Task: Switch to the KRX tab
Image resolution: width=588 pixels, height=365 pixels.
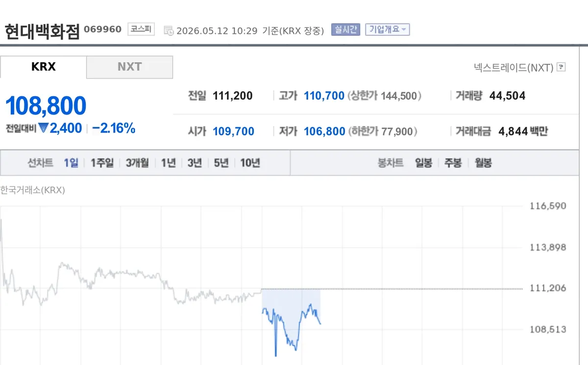Action: [43, 67]
